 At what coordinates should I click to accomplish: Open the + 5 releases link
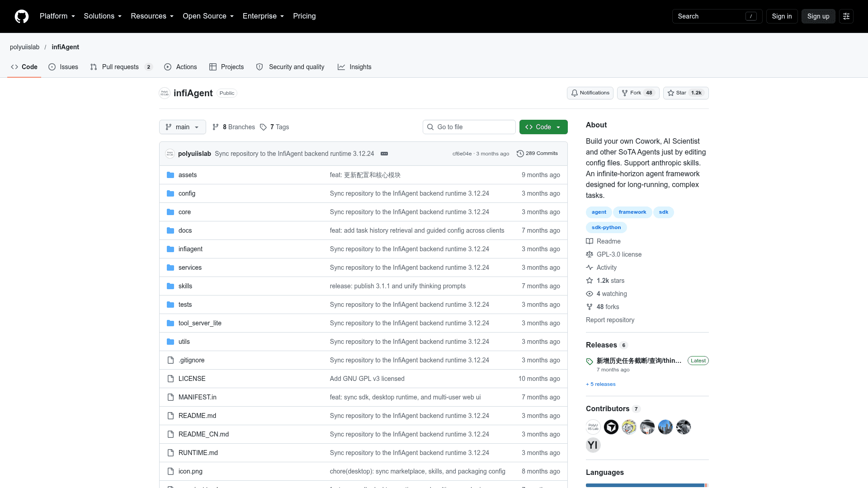[x=601, y=384]
